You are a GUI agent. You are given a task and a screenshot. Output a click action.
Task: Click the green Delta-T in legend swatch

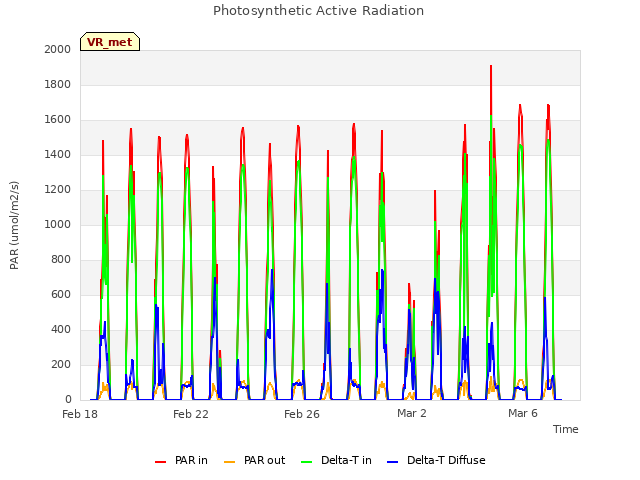(x=307, y=462)
